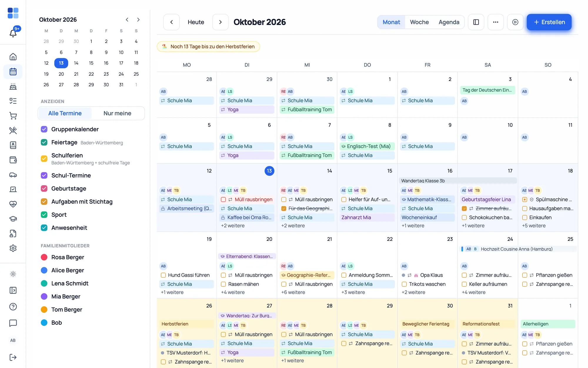This screenshot has width=588, height=368.
Task: Click Tom Berger orange color dot
Action: coord(44,310)
